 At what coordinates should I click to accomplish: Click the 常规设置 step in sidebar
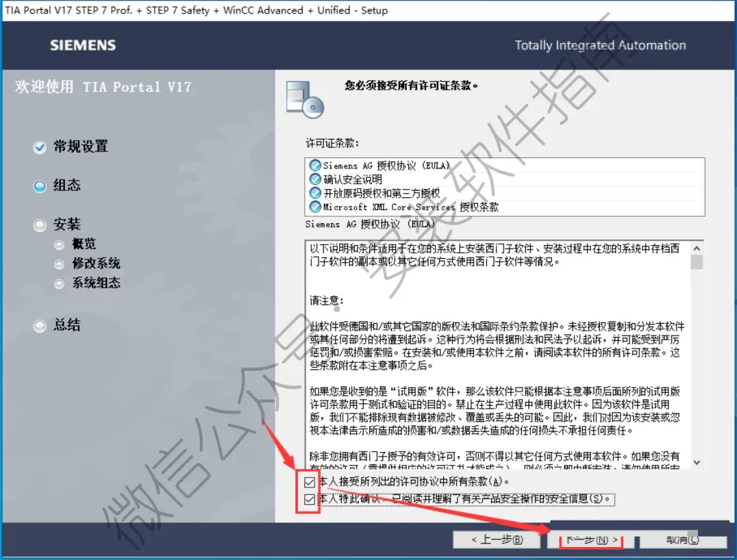point(81,147)
